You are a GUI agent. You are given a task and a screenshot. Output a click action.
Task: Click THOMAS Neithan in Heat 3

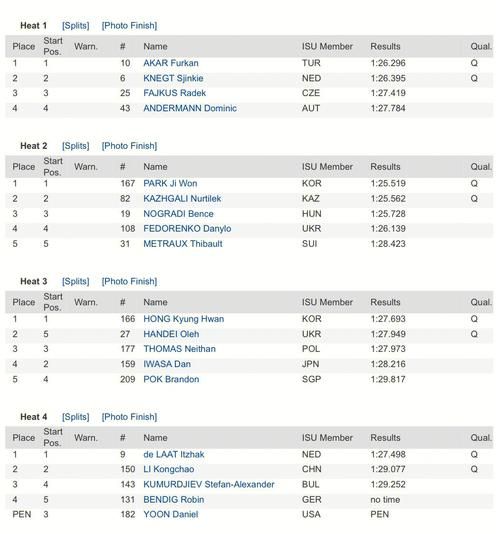click(179, 349)
